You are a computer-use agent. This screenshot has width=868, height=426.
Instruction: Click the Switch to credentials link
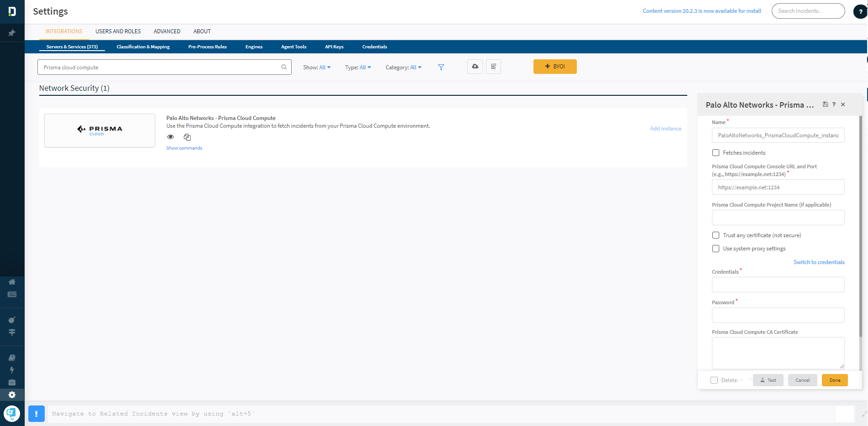pyautogui.click(x=819, y=262)
